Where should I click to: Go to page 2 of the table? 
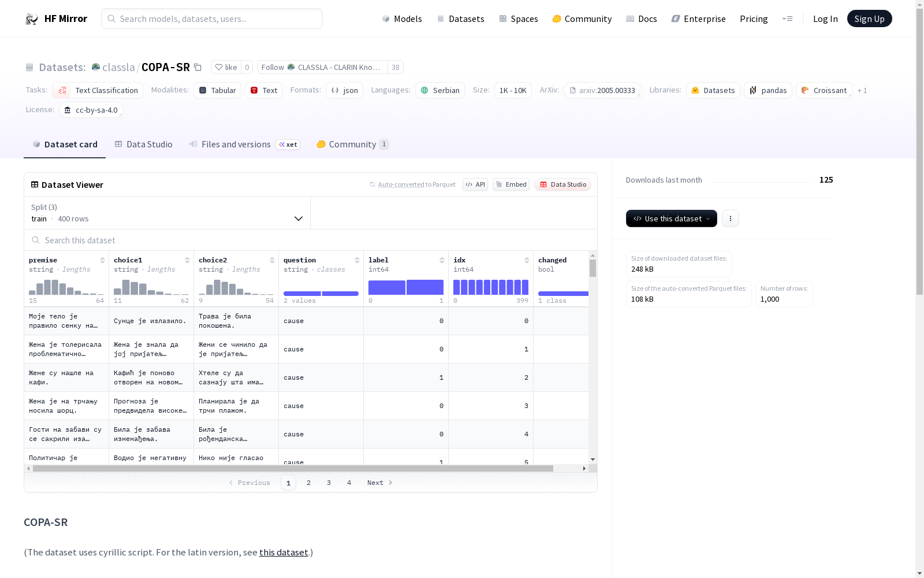308,483
